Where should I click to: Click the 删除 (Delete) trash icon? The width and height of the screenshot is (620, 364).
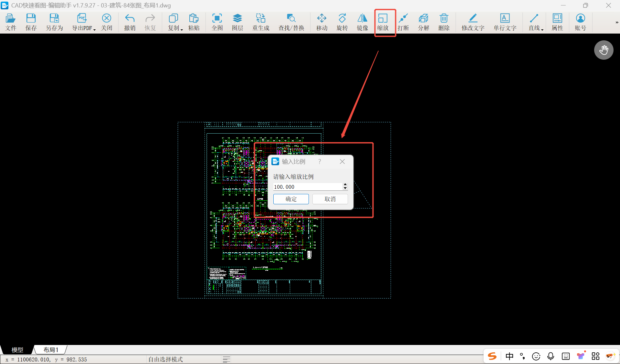[x=444, y=22]
